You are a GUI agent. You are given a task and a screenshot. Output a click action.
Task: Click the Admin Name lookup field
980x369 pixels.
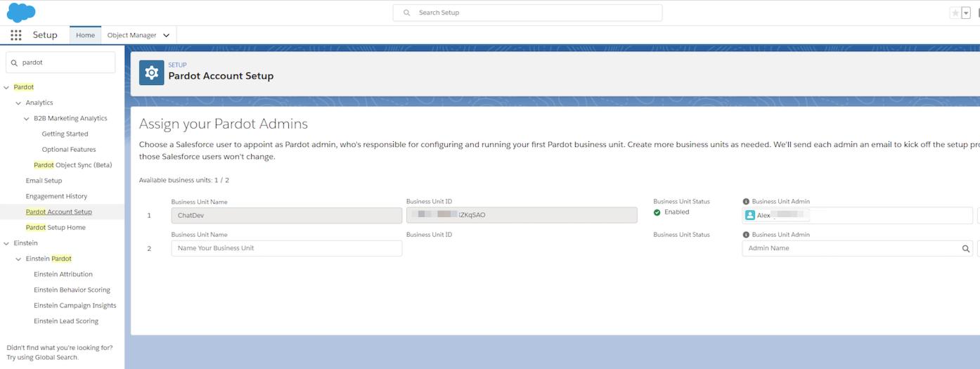[x=858, y=248]
